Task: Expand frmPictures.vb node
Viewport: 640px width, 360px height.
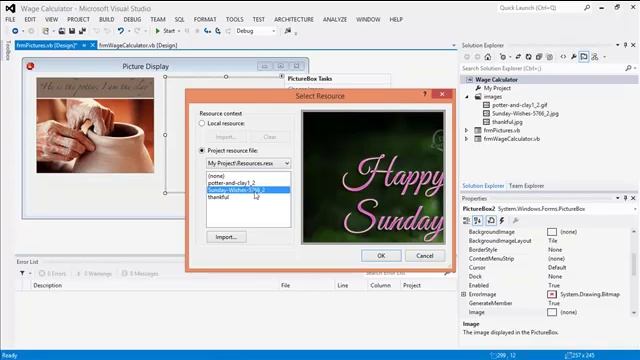Action: pyautogui.click(x=467, y=130)
